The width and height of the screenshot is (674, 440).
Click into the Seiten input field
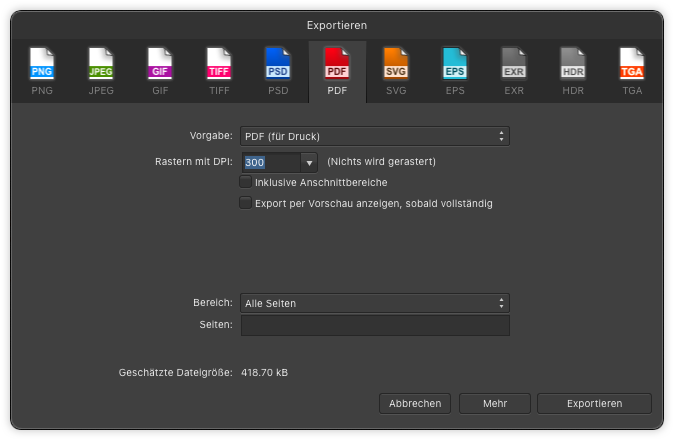pos(375,325)
